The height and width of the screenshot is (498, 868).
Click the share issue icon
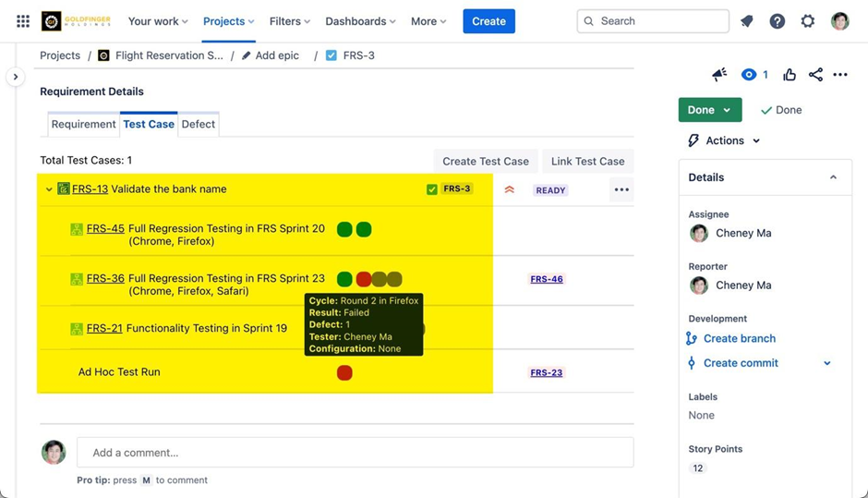click(815, 75)
